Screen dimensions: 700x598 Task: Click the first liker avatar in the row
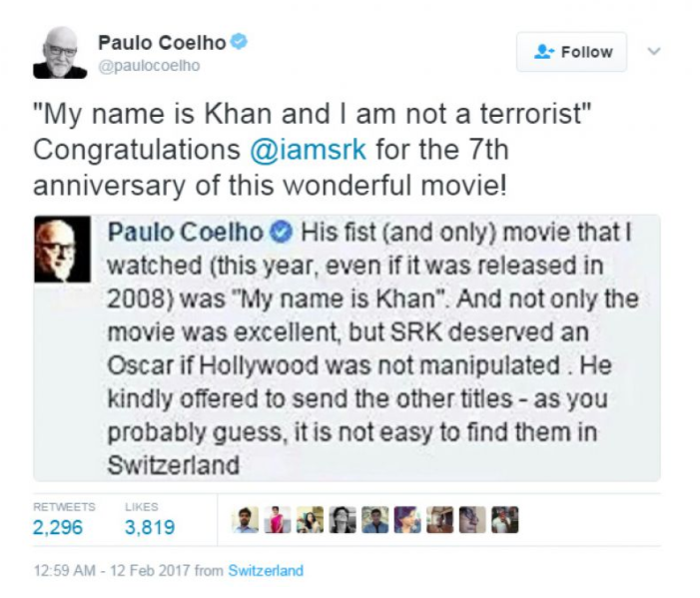[246, 520]
